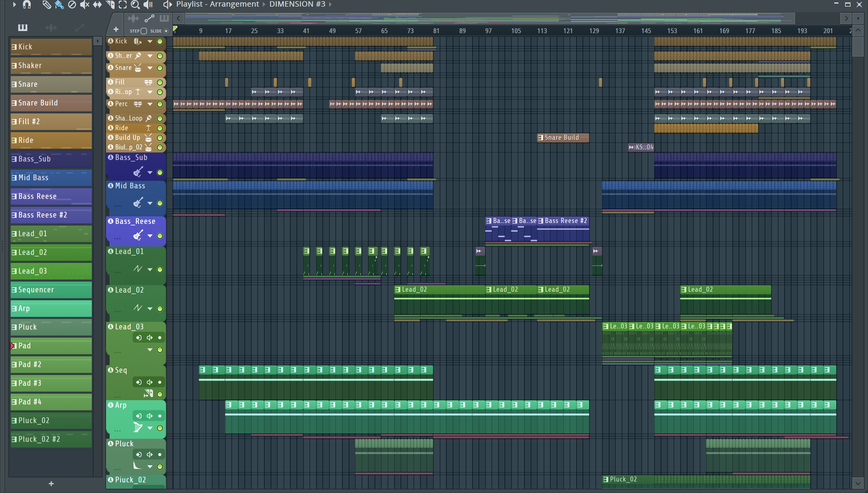Toggle the STEP editing option

coord(143,31)
